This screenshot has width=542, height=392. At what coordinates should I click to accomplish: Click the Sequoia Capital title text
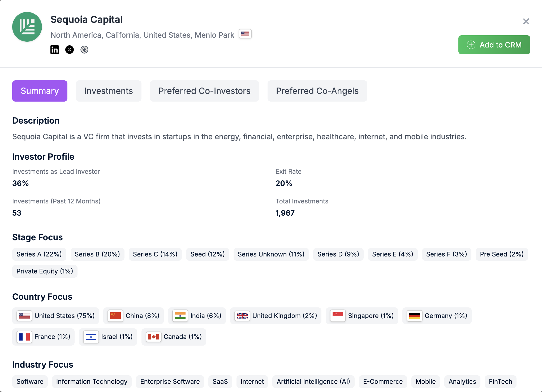coord(87,20)
